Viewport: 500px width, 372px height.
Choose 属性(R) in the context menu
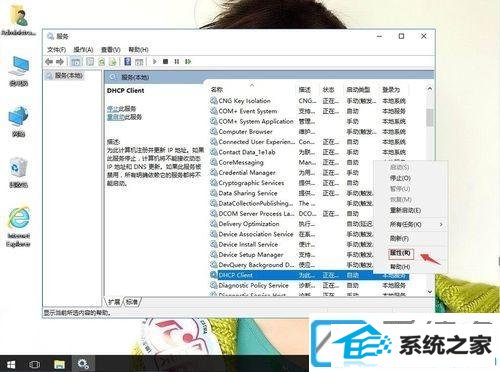coord(400,253)
